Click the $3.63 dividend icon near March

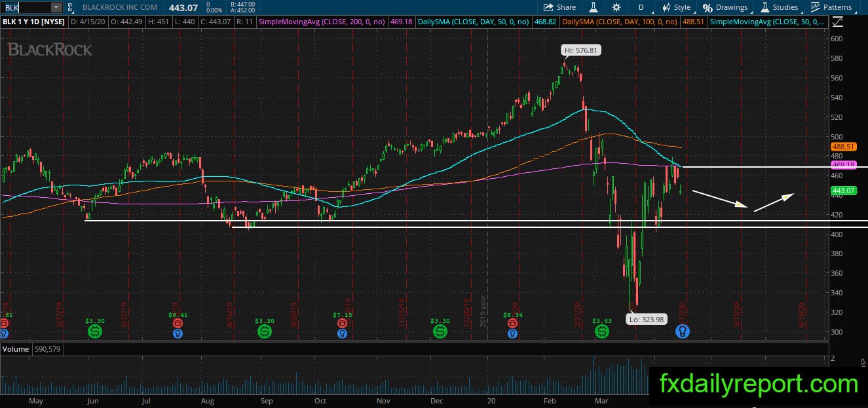point(601,333)
